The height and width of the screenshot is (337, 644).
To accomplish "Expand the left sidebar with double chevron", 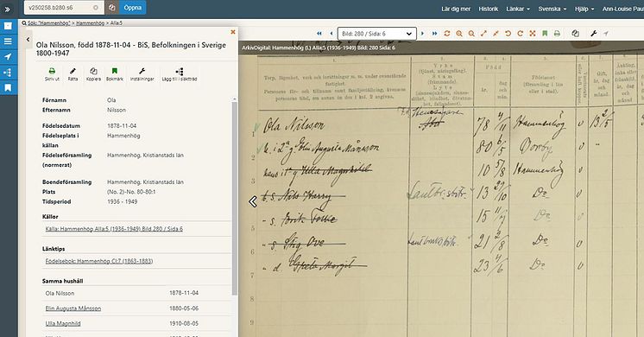I will (x=8, y=9).
